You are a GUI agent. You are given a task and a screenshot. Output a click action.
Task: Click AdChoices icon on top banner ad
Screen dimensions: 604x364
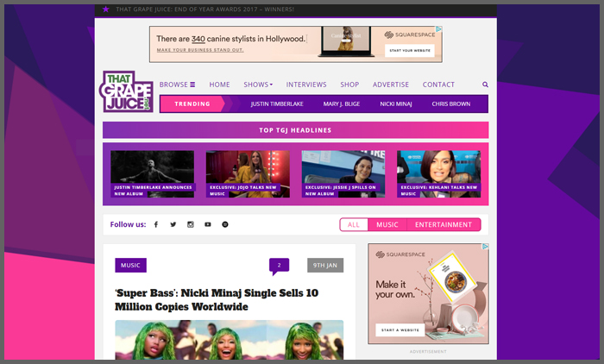(438, 29)
